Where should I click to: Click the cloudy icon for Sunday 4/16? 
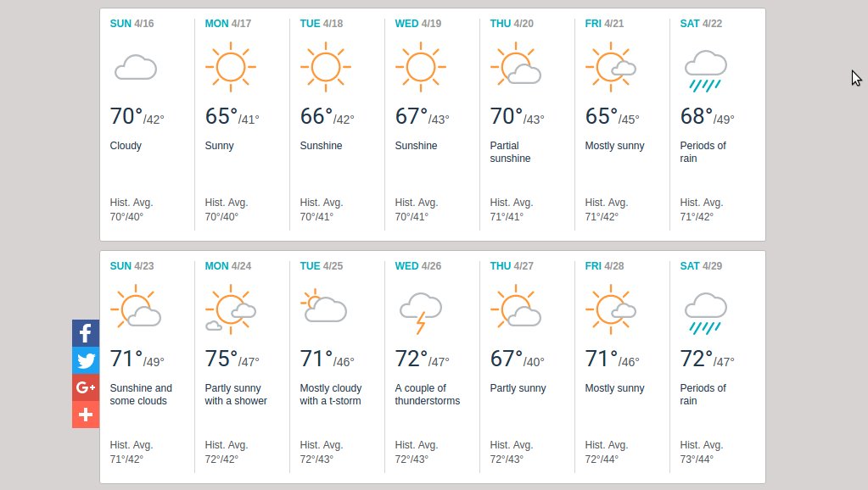click(x=136, y=67)
